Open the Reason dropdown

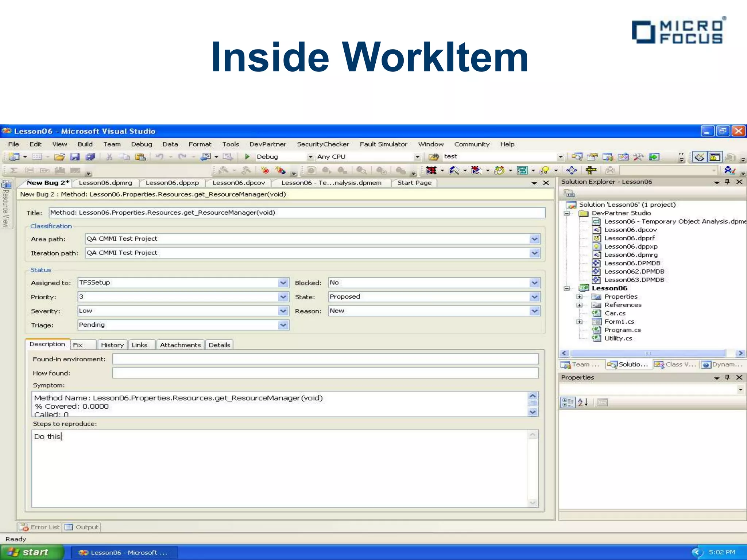534,311
